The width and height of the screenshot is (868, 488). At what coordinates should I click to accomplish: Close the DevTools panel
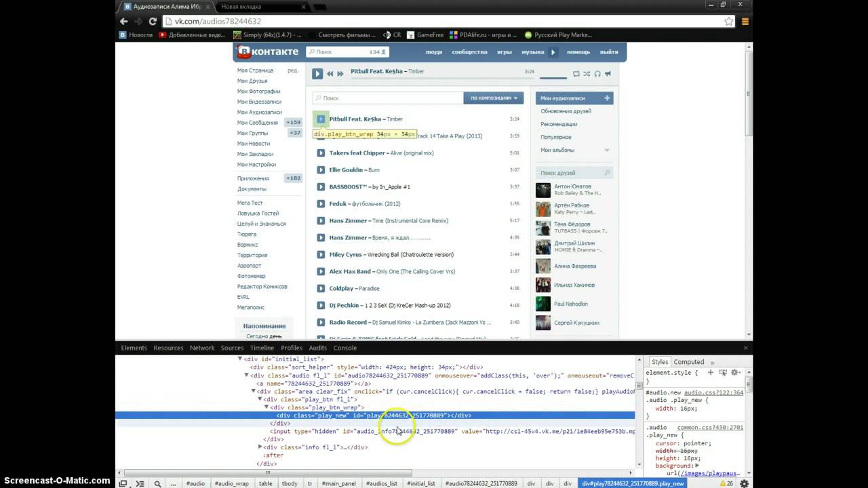745,348
